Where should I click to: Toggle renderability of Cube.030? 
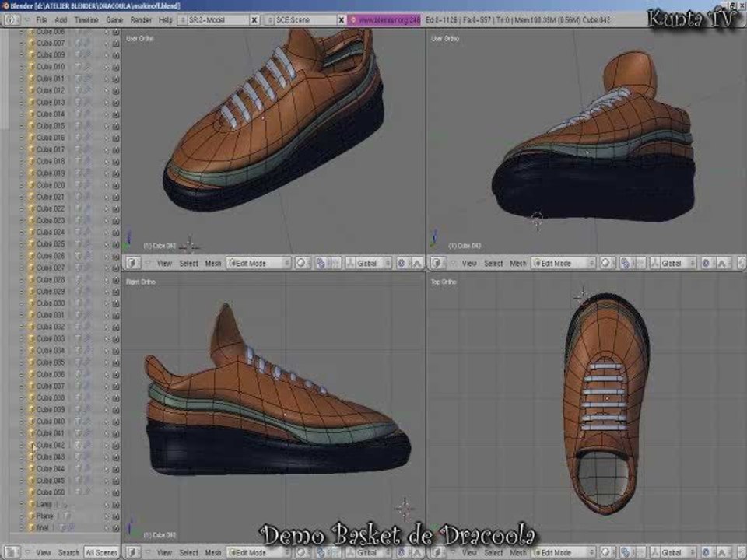[116, 303]
